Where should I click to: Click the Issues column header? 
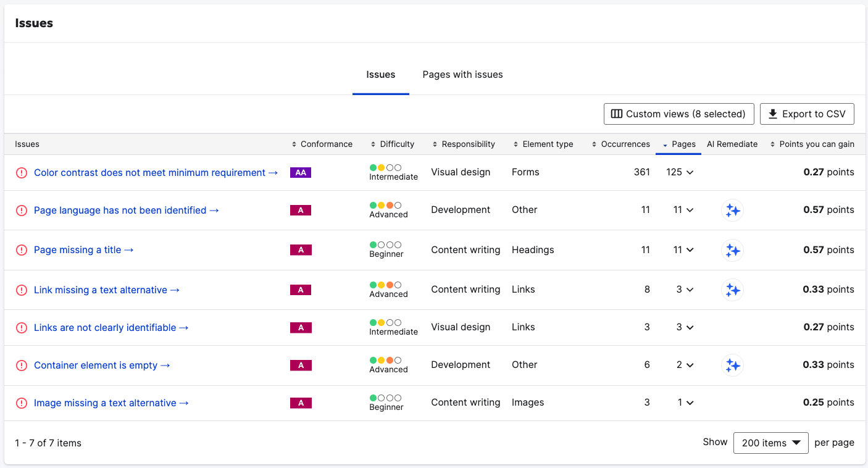27,144
